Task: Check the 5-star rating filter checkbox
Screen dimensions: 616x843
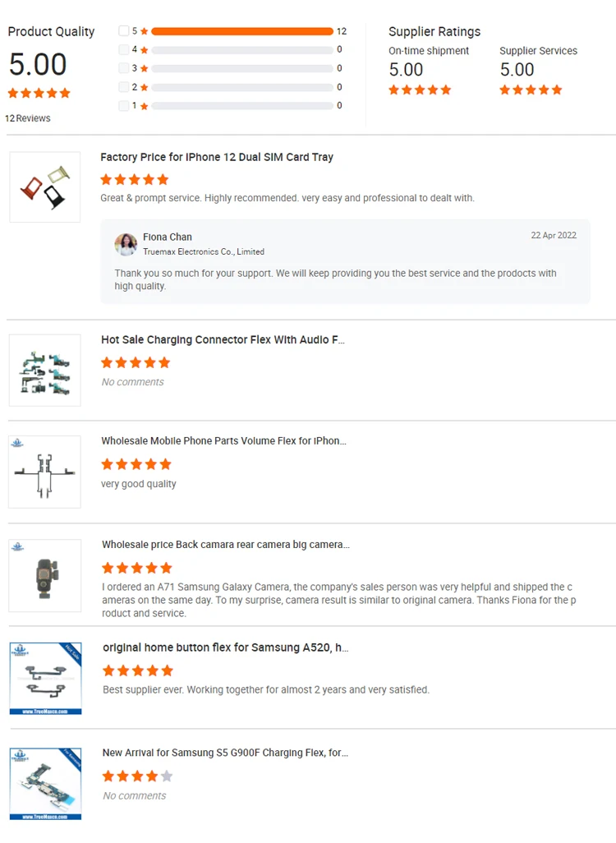Action: (124, 31)
